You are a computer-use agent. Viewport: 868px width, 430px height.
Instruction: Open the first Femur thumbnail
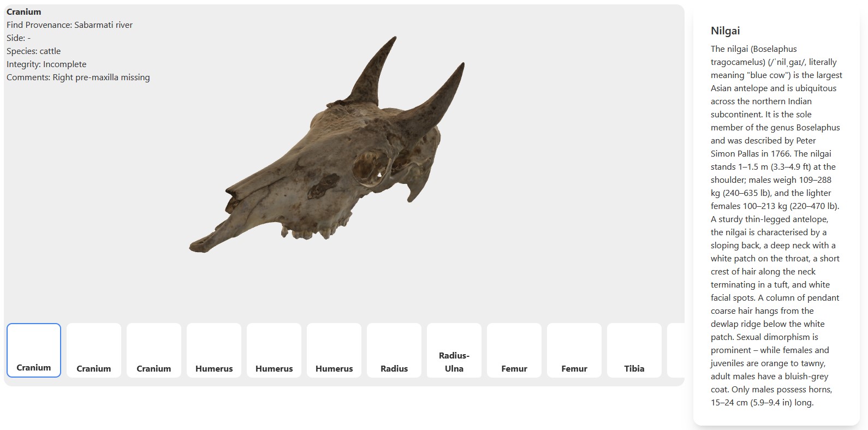coord(514,350)
